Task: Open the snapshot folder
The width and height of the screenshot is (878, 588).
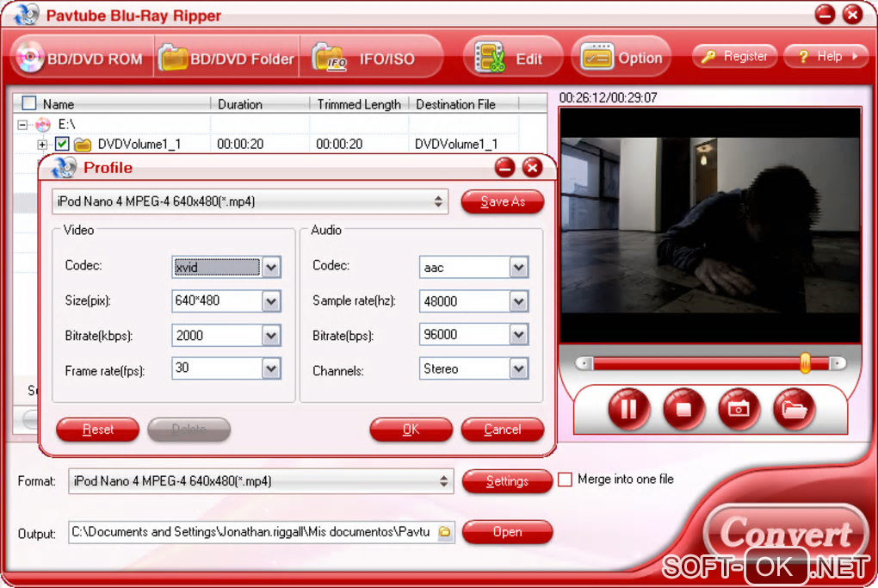Action: click(794, 409)
